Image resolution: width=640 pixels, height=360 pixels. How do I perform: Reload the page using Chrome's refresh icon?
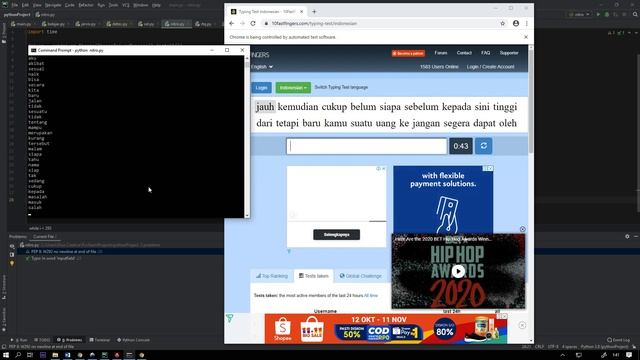tap(253, 24)
